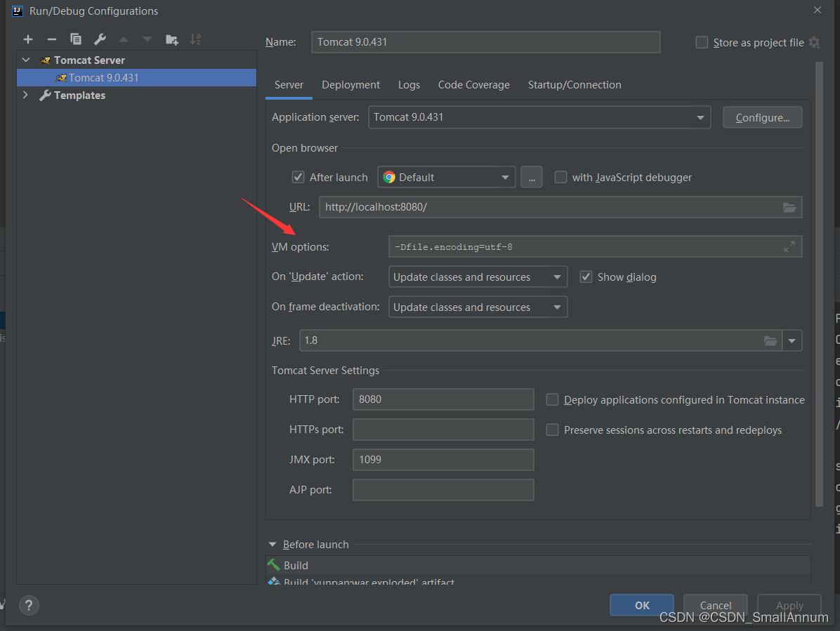This screenshot has height=631, width=840.
Task: Select Tomcat 9.0.431 configuration in tree
Action: tap(137, 78)
